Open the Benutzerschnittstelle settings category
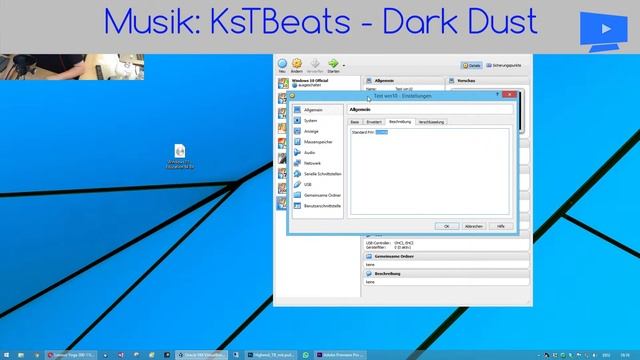Screen dimensions: 640x360 click(318, 206)
